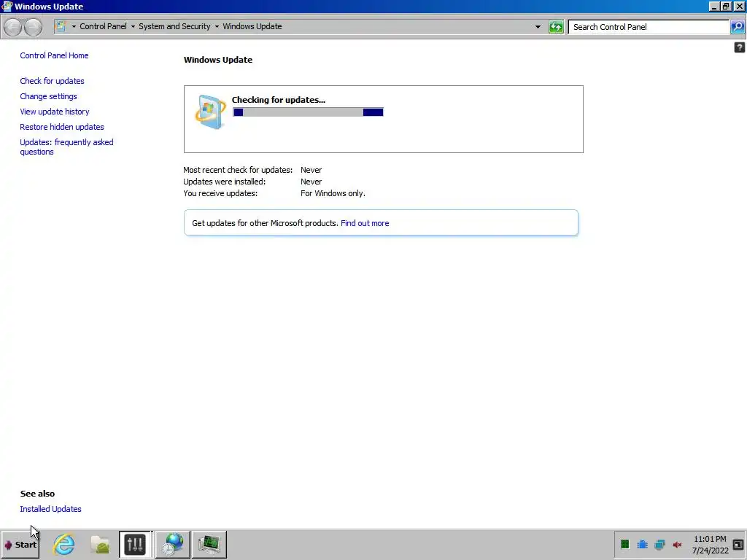Minimize the Windows Update window
The image size is (747, 560).
click(713, 6)
